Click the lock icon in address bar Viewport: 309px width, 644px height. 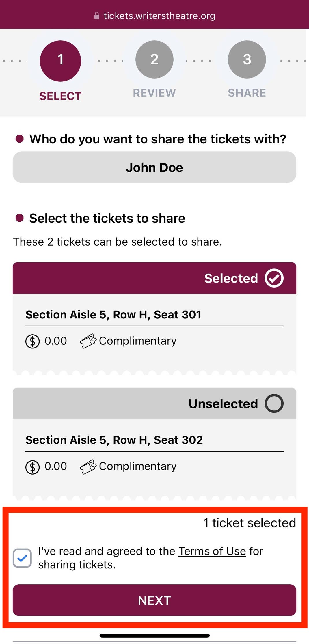(x=97, y=16)
